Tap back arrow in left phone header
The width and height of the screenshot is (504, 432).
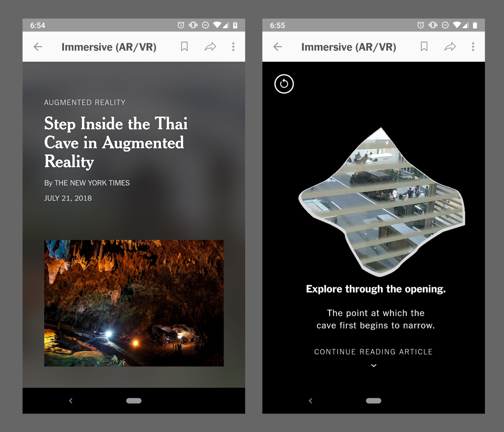pos(38,47)
